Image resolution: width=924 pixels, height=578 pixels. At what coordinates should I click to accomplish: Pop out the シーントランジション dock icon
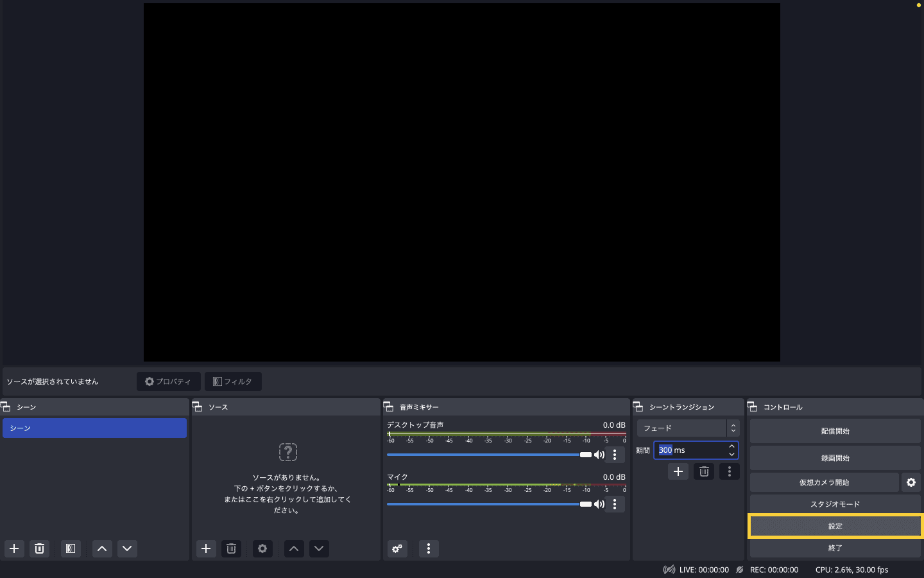coord(638,407)
